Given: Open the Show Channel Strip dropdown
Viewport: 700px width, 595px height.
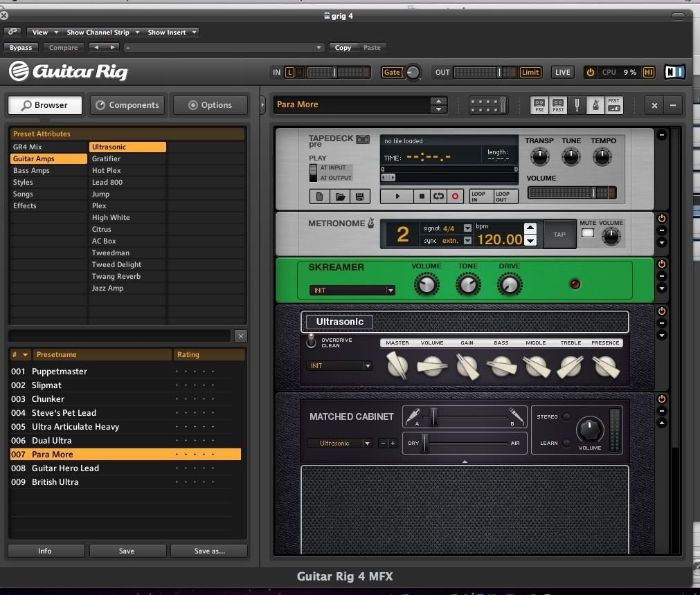Looking at the screenshot, I should [x=102, y=32].
